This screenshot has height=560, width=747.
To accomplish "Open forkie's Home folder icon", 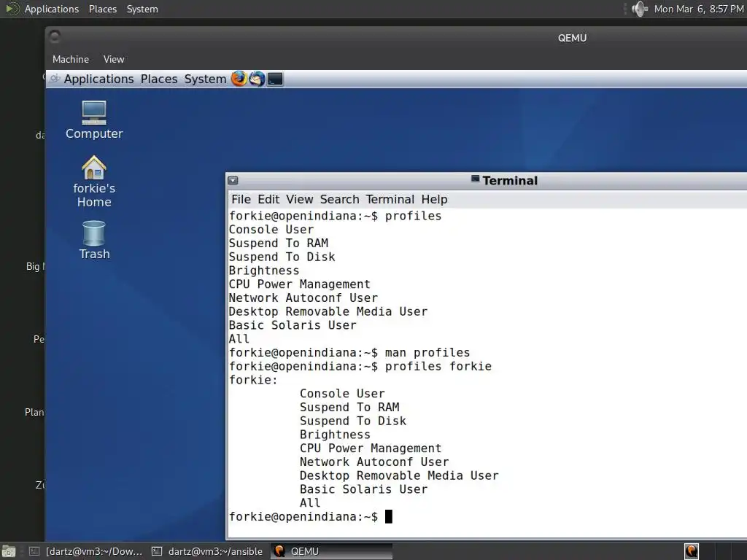I will coord(94,182).
